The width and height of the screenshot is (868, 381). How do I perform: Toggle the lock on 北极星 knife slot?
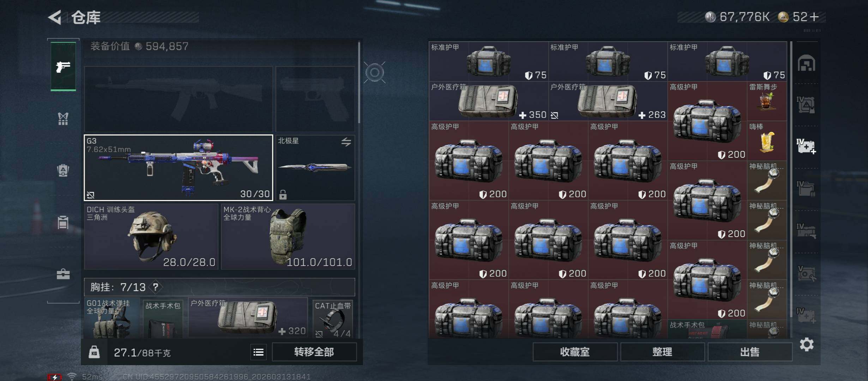(283, 194)
